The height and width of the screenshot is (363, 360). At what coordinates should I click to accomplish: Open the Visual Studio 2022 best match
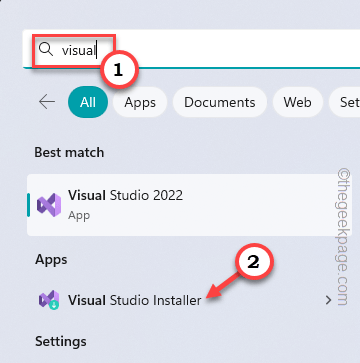189,205
